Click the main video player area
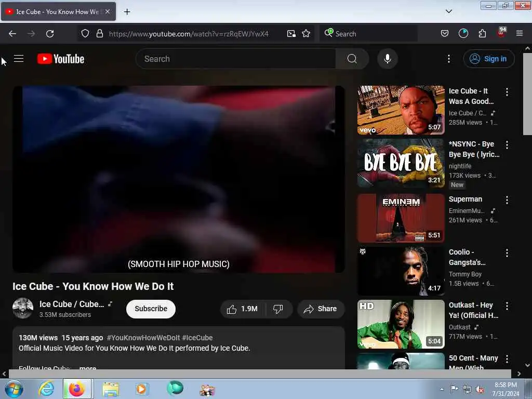Image resolution: width=532 pixels, height=399 pixels. tap(179, 179)
